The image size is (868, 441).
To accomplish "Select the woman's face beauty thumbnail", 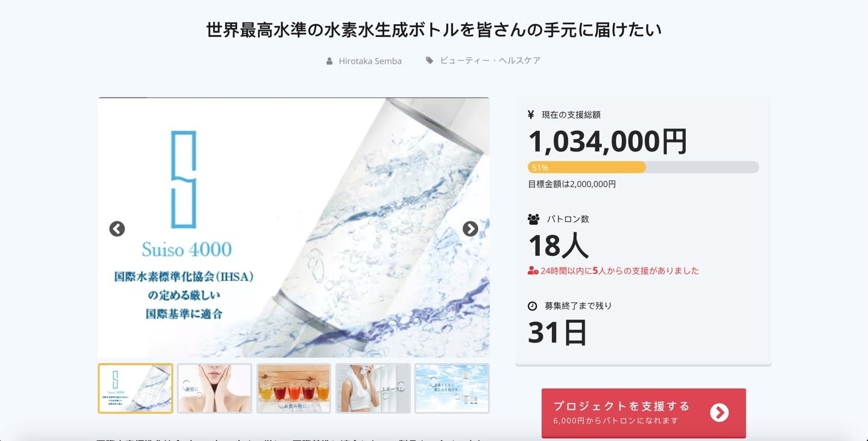I will click(215, 389).
